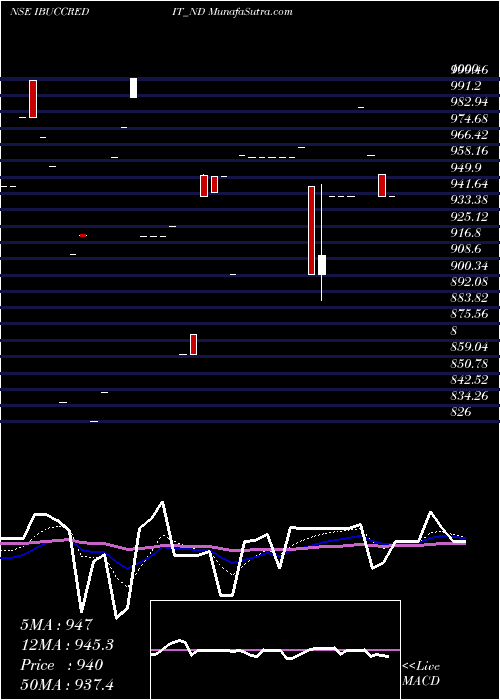Select the 925.12 price axis label
Screen dimensions: 500x700
click(469, 217)
